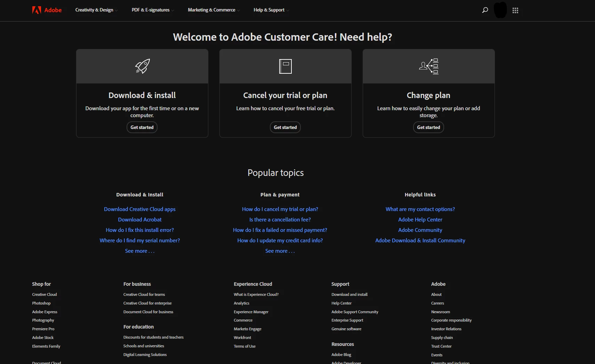Open Download Creative Cloud apps link
The image size is (595, 364).
(x=140, y=209)
